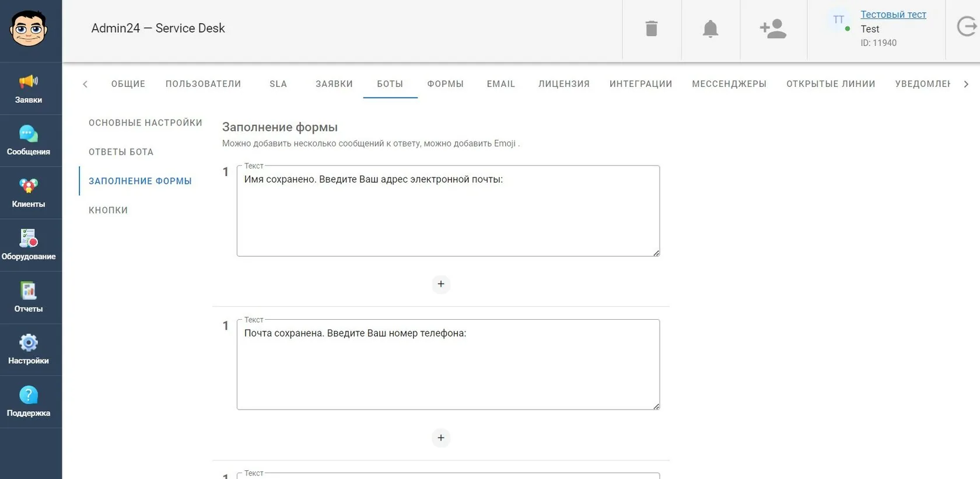Open ОТВЕТЫ БОТА submenu
Viewport: 980px width, 479px height.
pos(121,152)
